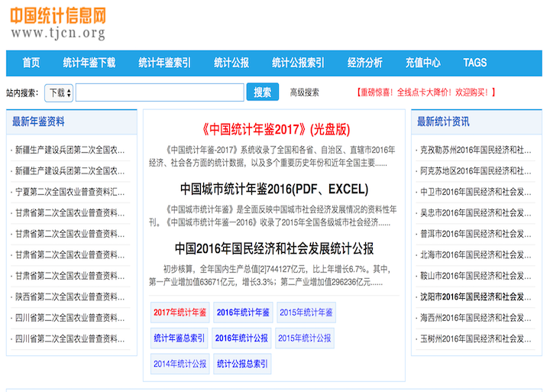Open 玉树州2016年国民经济 news item

coord(476,339)
